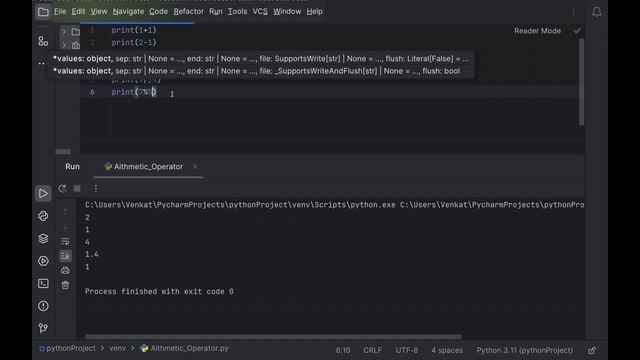Toggle Reader Mode in the editor
Image resolution: width=640 pixels, height=360 pixels.
click(x=537, y=31)
